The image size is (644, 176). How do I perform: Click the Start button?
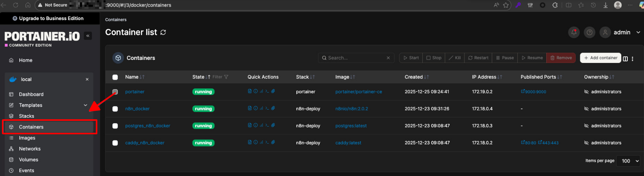[x=411, y=58]
